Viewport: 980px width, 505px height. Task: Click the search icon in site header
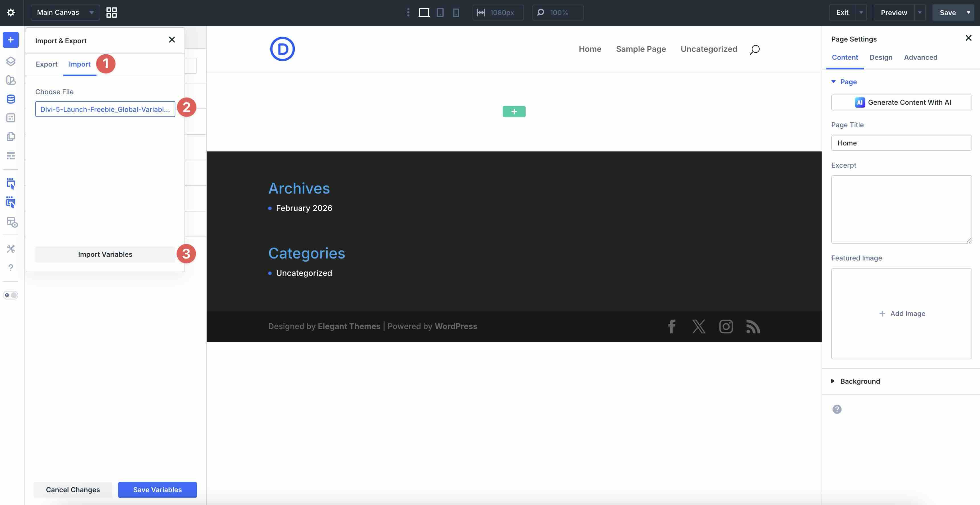pos(755,50)
